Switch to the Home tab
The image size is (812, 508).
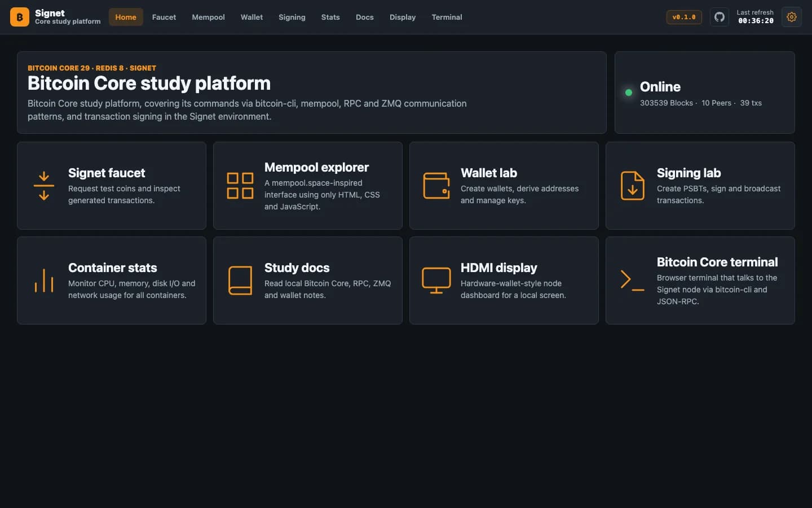pyautogui.click(x=126, y=17)
